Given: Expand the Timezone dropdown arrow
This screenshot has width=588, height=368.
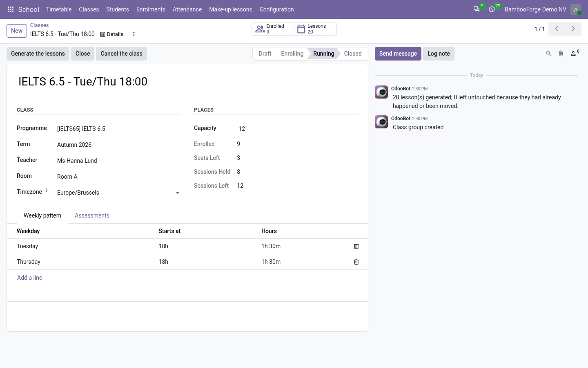Looking at the screenshot, I should pyautogui.click(x=178, y=193).
